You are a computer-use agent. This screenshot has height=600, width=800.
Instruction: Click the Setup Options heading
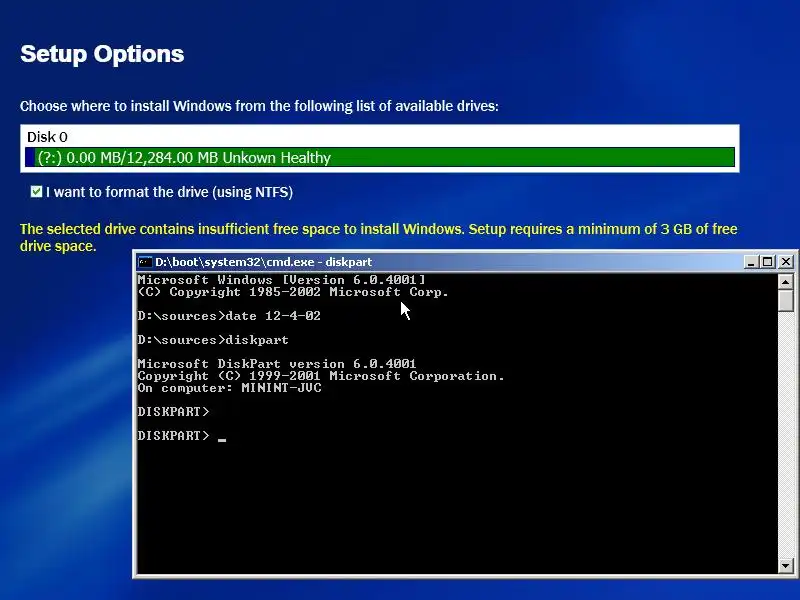102,54
